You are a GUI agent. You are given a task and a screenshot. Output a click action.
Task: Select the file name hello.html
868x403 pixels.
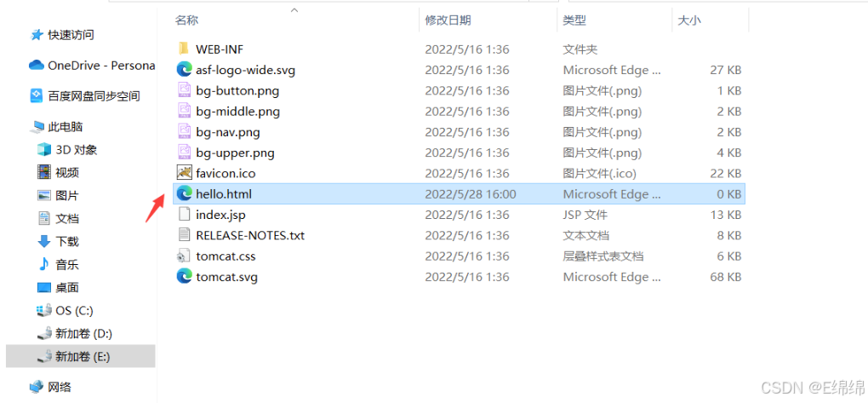[x=224, y=194]
